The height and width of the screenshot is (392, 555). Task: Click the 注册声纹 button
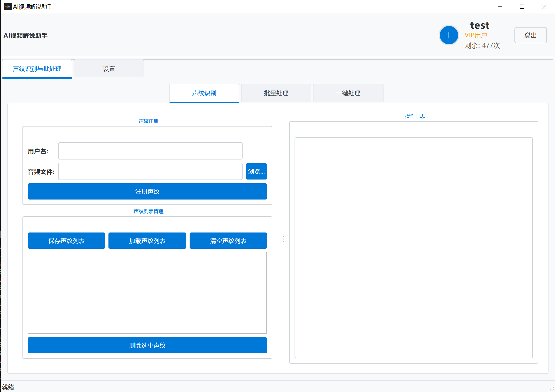coord(147,191)
